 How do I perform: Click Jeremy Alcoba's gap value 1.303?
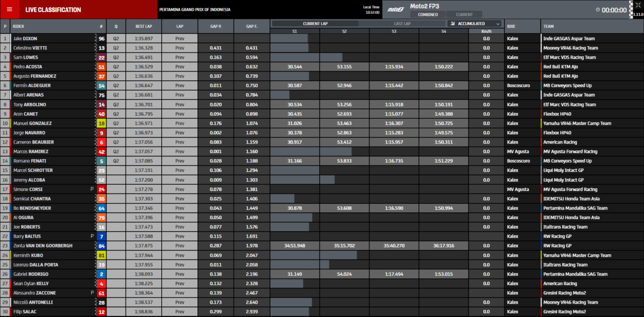pyautogui.click(x=252, y=180)
